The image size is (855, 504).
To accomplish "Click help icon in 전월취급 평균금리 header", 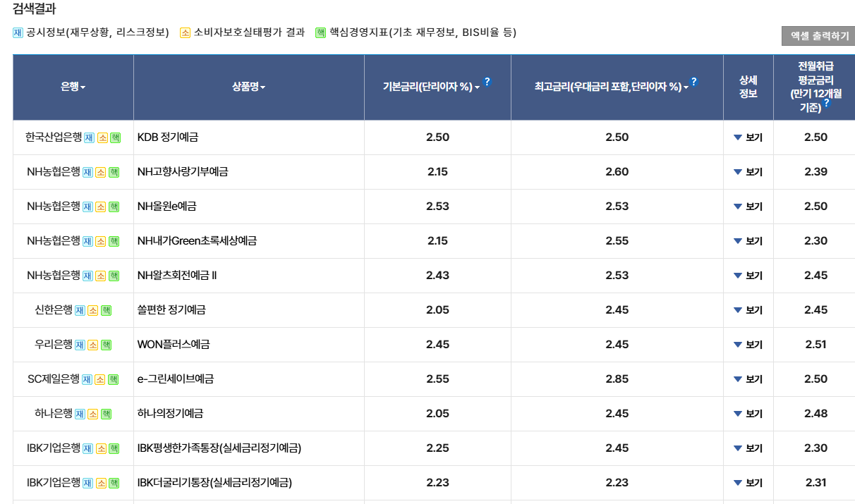I will point(826,103).
